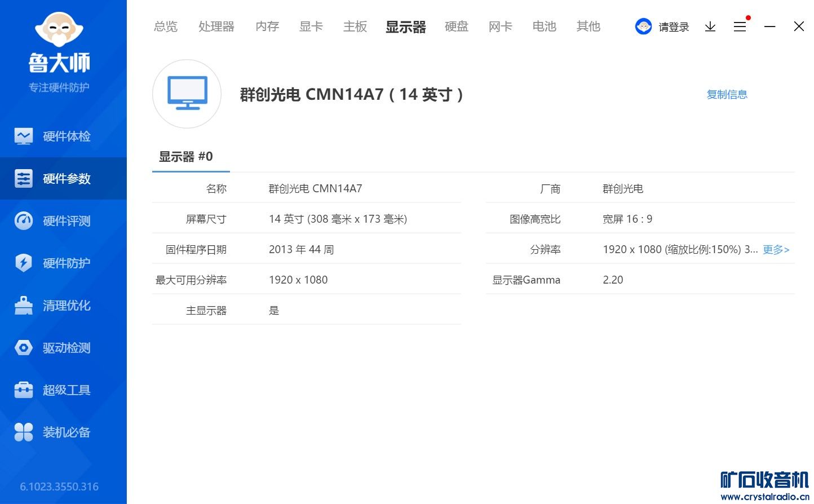
Task: Open 超级工具 toolbox icon
Action: [24, 390]
